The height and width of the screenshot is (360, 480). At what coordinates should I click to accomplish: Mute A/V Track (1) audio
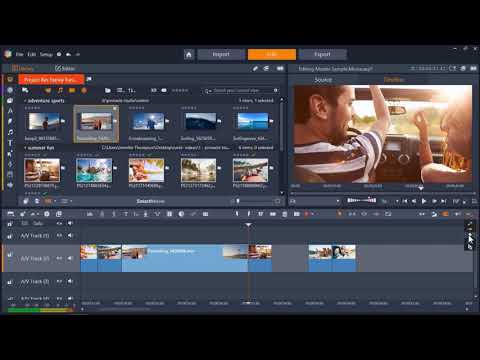pyautogui.click(x=70, y=236)
